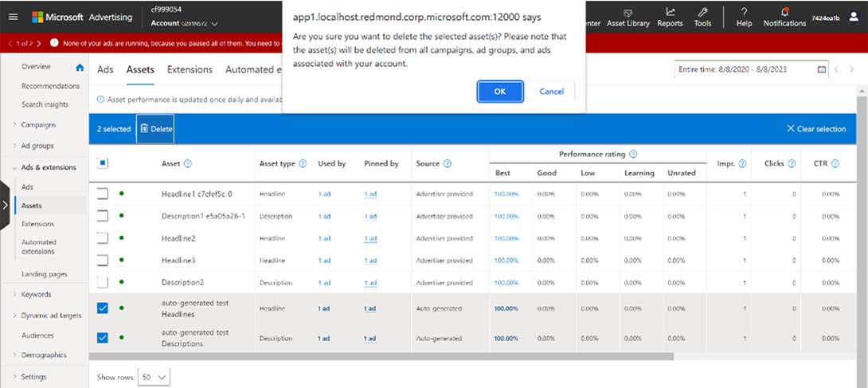Image resolution: width=868 pixels, height=388 pixels.
Task: Click the horizontal scrollbar under the table
Action: click(382, 356)
